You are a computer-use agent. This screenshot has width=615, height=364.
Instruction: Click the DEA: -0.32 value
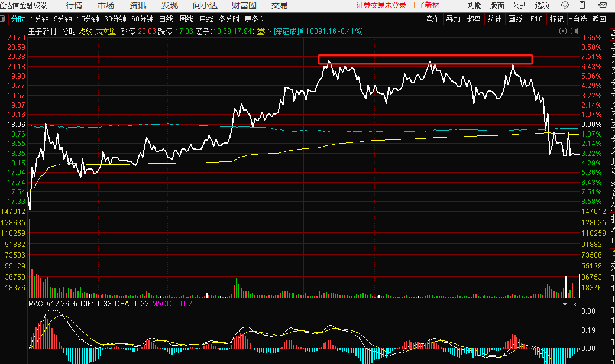click(132, 304)
